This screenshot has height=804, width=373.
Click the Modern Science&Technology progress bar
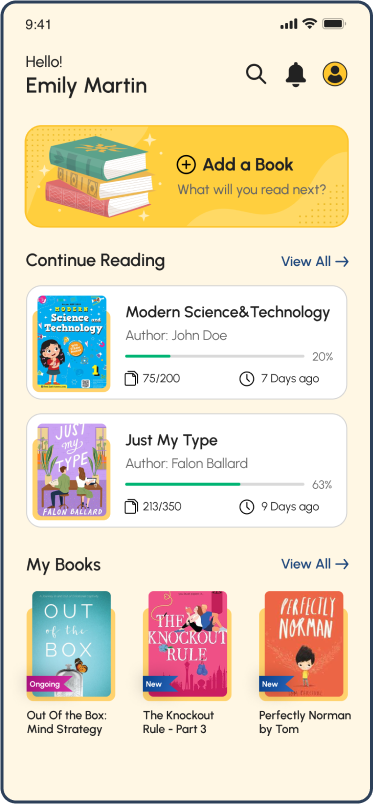pyautogui.click(x=215, y=356)
